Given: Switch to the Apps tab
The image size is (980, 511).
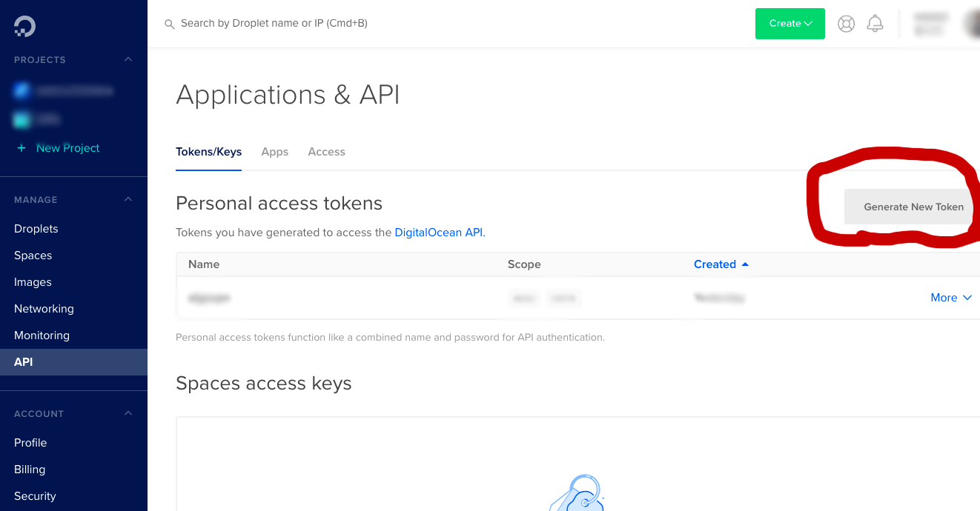Looking at the screenshot, I should click(274, 152).
